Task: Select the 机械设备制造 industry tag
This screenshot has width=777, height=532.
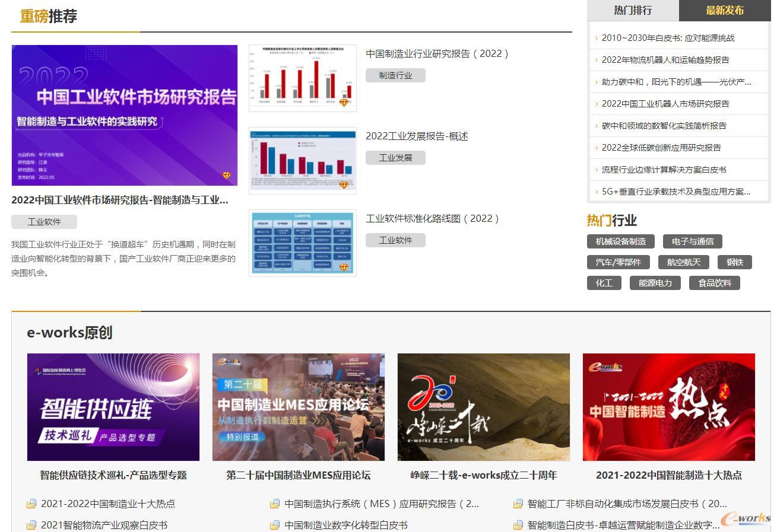Action: click(x=621, y=241)
